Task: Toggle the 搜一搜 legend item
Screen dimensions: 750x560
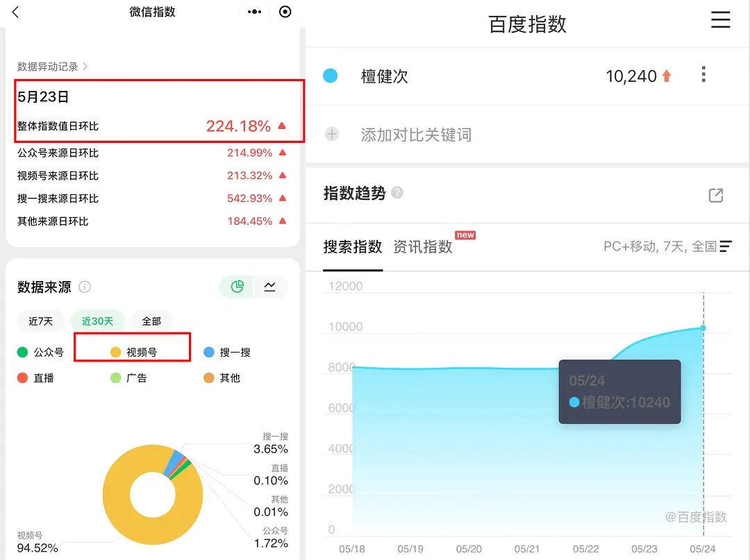Action: coord(227,352)
